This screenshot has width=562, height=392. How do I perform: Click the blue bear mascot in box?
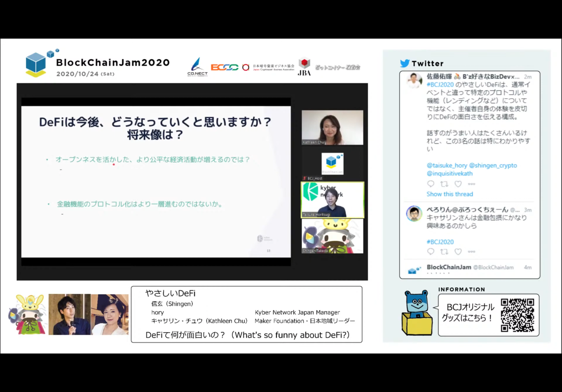click(416, 312)
